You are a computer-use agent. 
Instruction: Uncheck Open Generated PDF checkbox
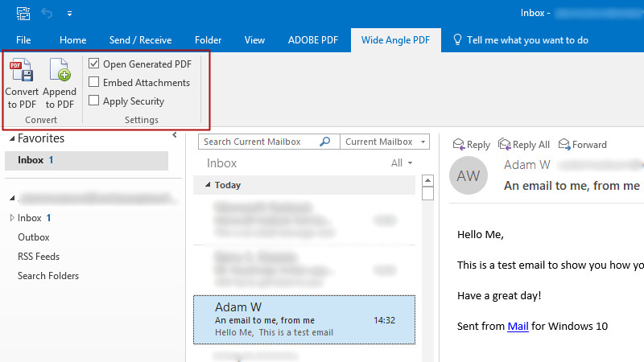(x=94, y=64)
